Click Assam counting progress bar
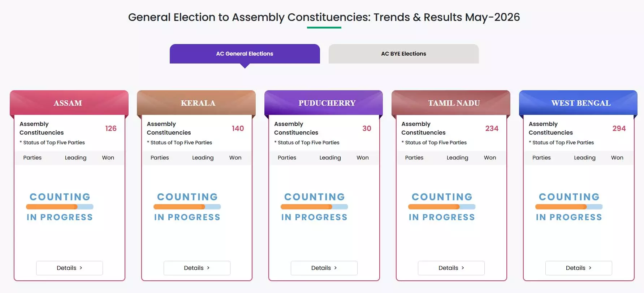 pos(60,207)
